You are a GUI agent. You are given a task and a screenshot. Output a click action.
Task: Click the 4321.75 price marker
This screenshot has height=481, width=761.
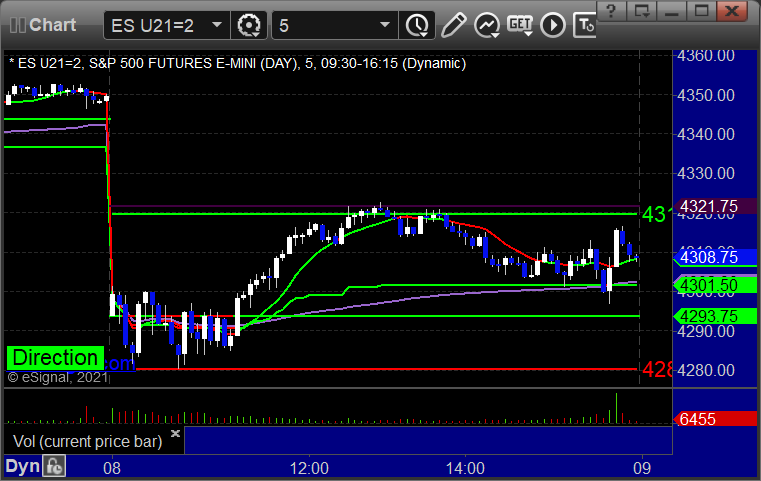coord(714,206)
